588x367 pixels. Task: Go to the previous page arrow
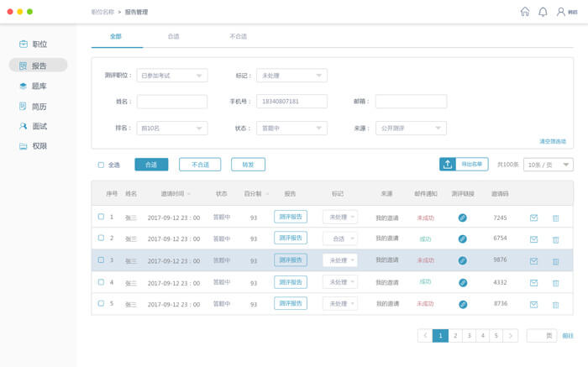[425, 336]
